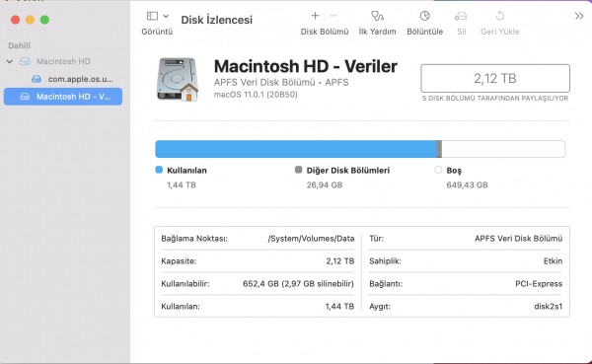Click the blue used portion of storage bar

pos(296,149)
